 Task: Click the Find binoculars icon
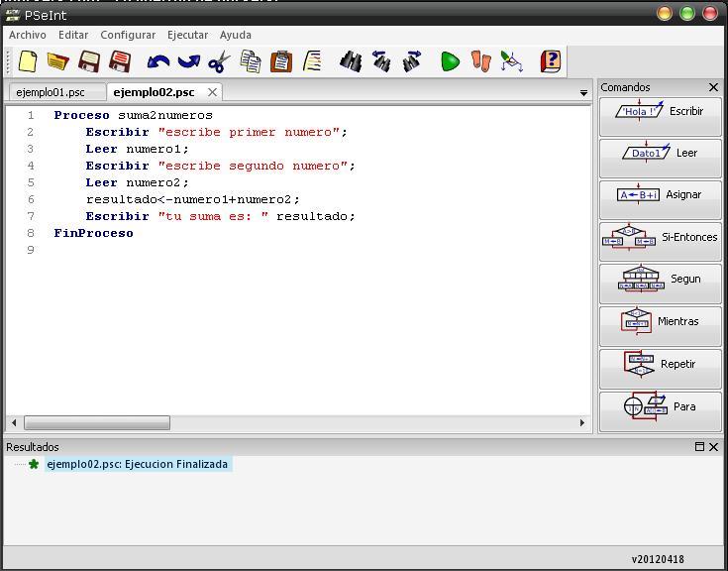click(351, 61)
